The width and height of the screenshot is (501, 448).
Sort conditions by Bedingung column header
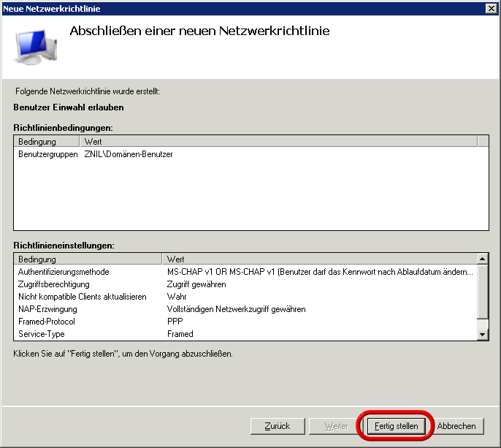tap(47, 141)
